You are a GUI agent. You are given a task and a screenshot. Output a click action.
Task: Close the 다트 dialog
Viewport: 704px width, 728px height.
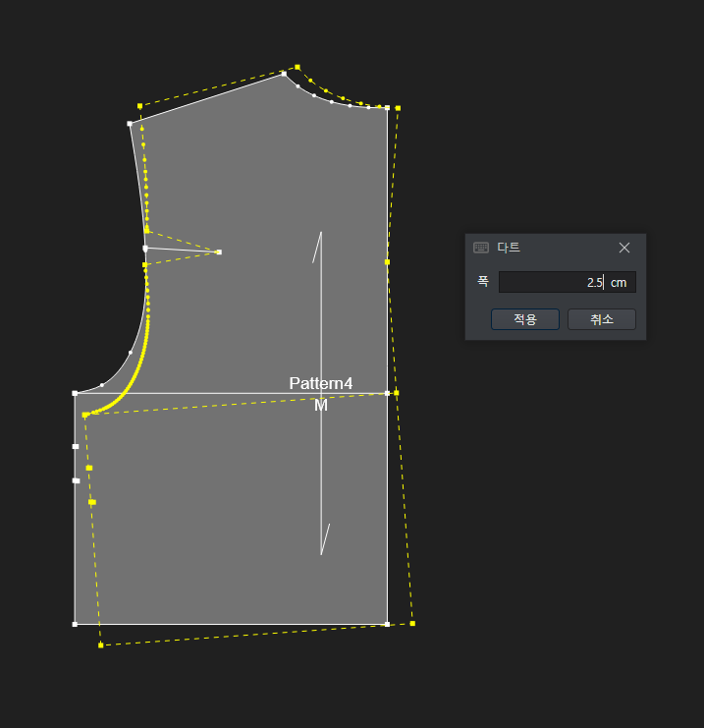click(x=624, y=248)
